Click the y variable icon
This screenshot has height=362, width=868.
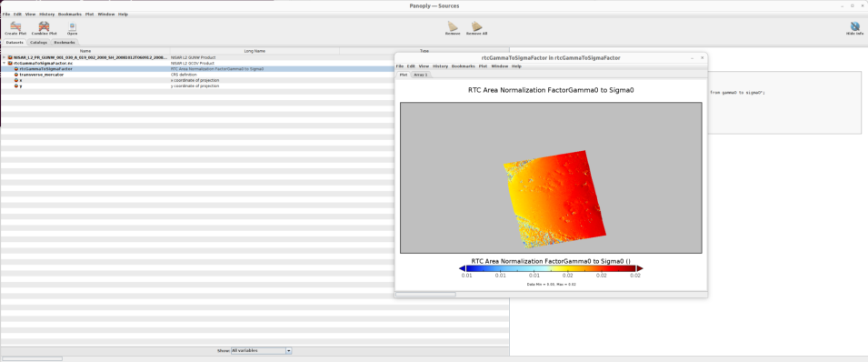pos(16,85)
